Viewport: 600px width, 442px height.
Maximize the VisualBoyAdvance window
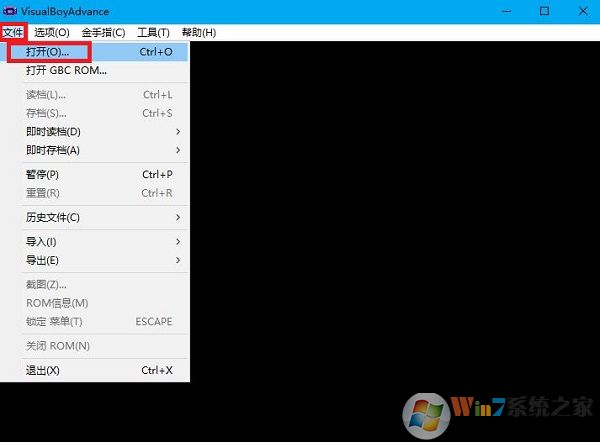(x=544, y=11)
